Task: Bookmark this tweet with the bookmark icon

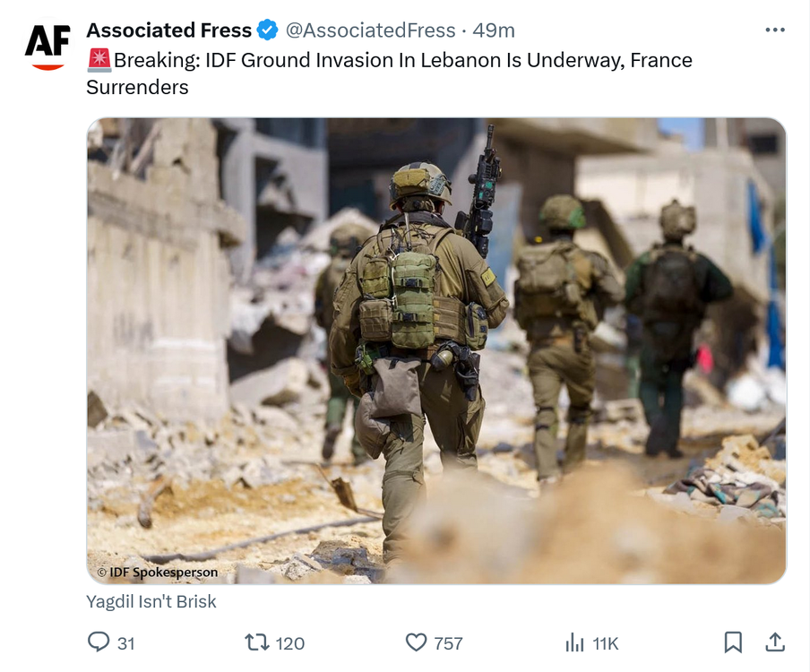Action: [x=733, y=642]
